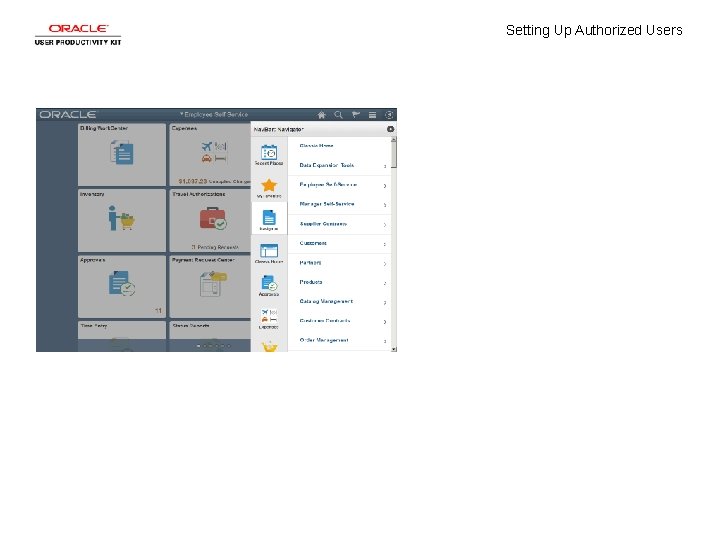The width and height of the screenshot is (720, 540).
Task: Expand chevron beside Customer Contracts
Action: click(x=385, y=322)
